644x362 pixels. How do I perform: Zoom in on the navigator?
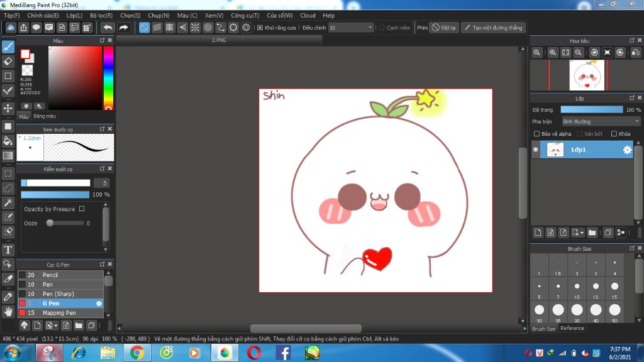553,53
